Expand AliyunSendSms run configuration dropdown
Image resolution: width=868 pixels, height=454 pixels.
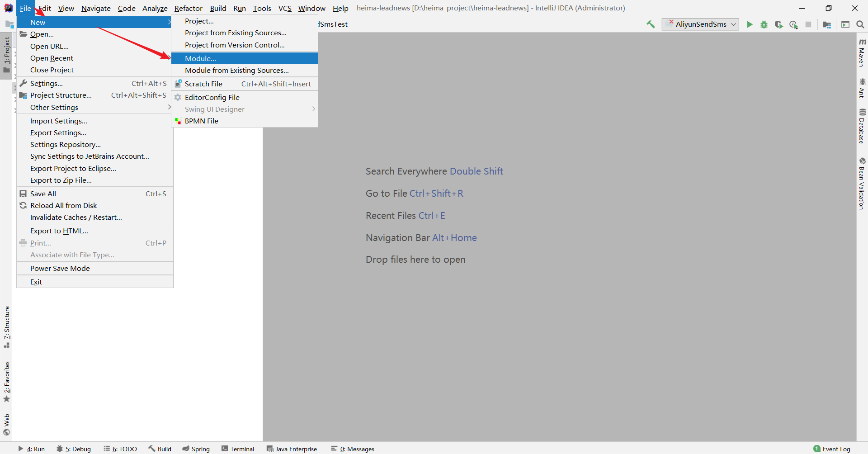700,24
